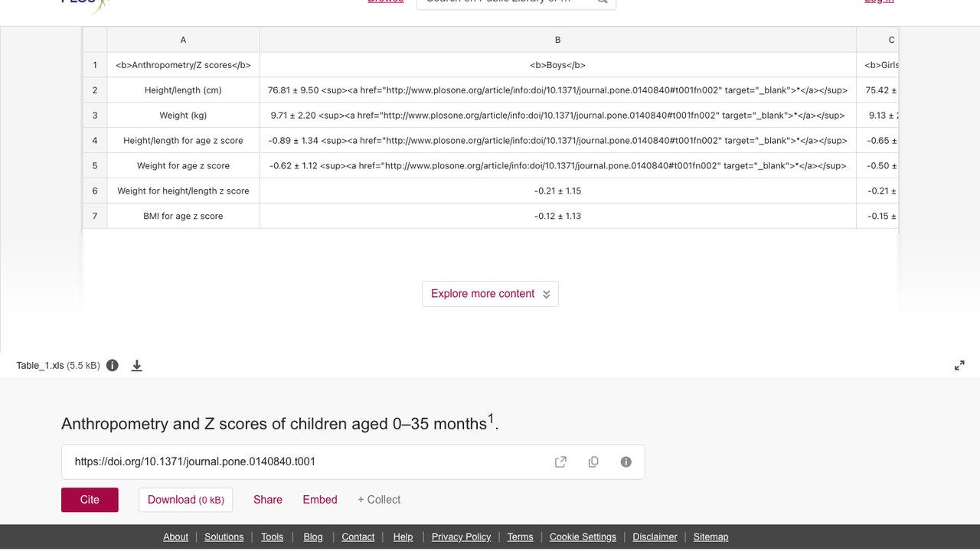This screenshot has height=551, width=980.
Task: Select the Anthropometry/Z scores header cell
Action: coord(183,65)
